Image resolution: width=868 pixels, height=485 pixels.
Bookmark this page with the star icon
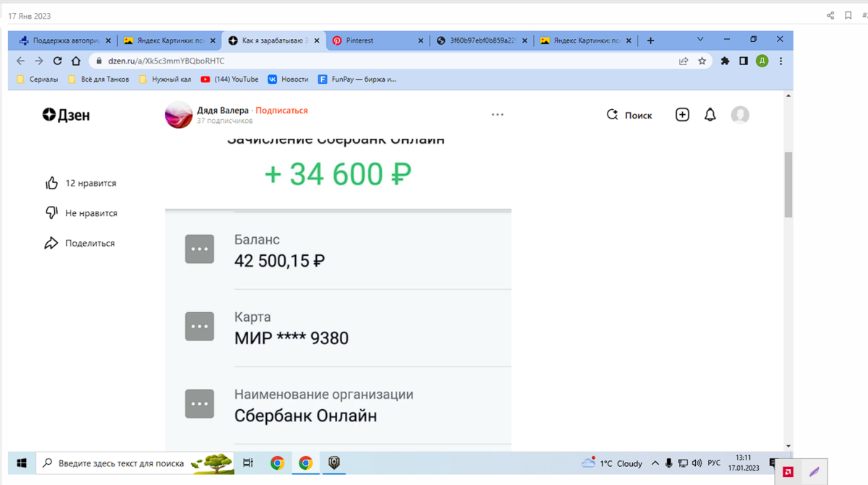(702, 61)
